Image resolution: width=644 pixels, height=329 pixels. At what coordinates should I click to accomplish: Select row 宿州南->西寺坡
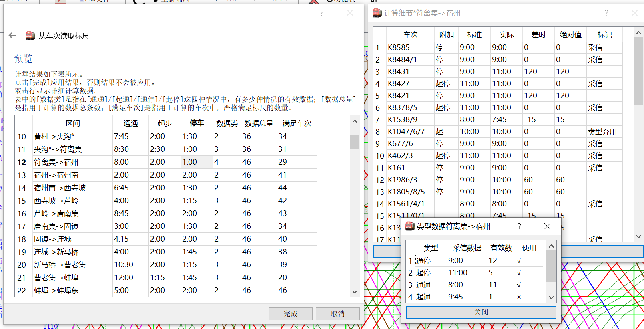(x=166, y=188)
